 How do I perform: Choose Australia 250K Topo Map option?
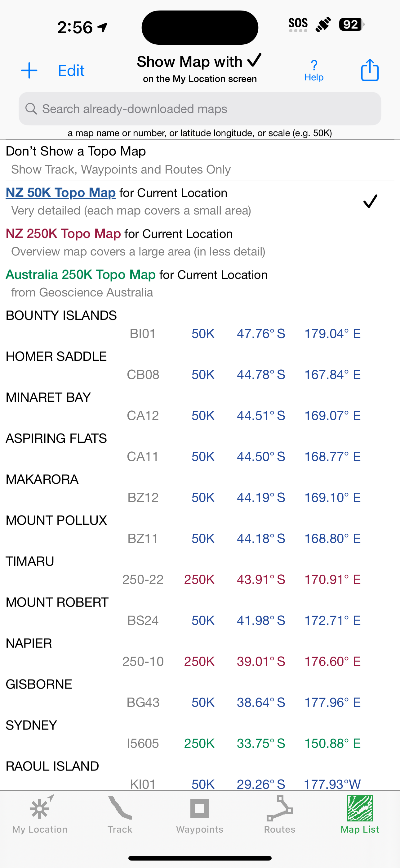coord(200,283)
